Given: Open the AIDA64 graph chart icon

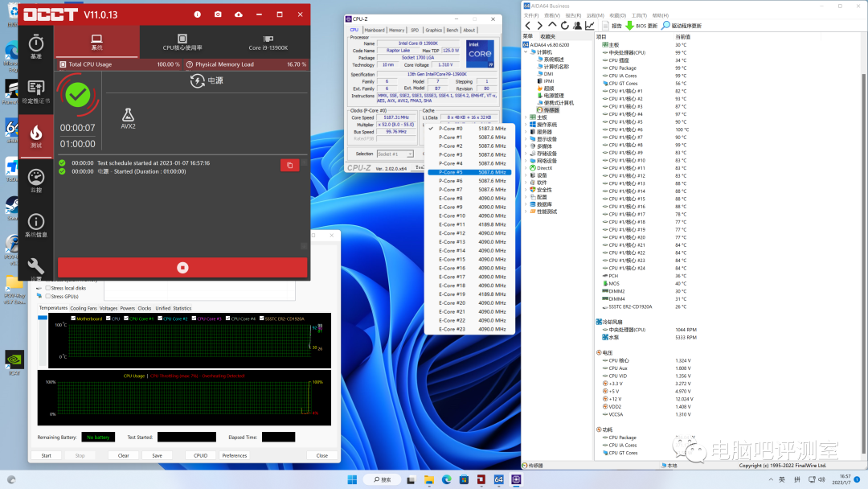Looking at the screenshot, I should pyautogui.click(x=590, y=26).
